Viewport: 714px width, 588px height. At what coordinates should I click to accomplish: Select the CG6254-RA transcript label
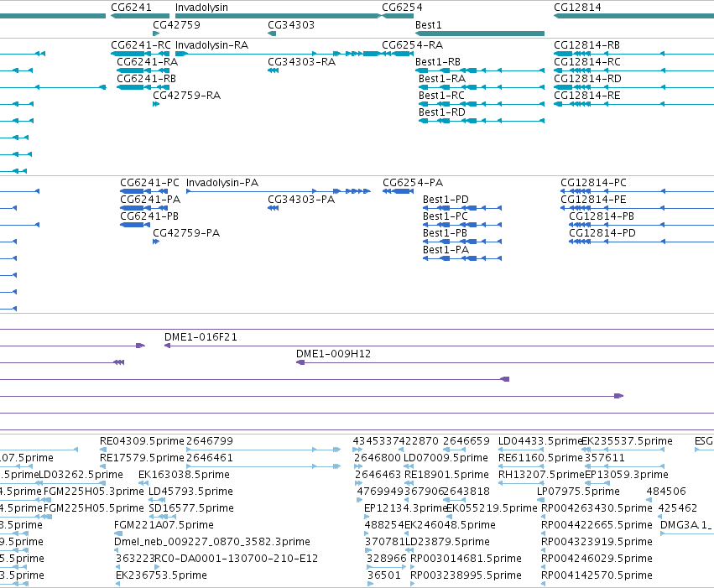413,45
